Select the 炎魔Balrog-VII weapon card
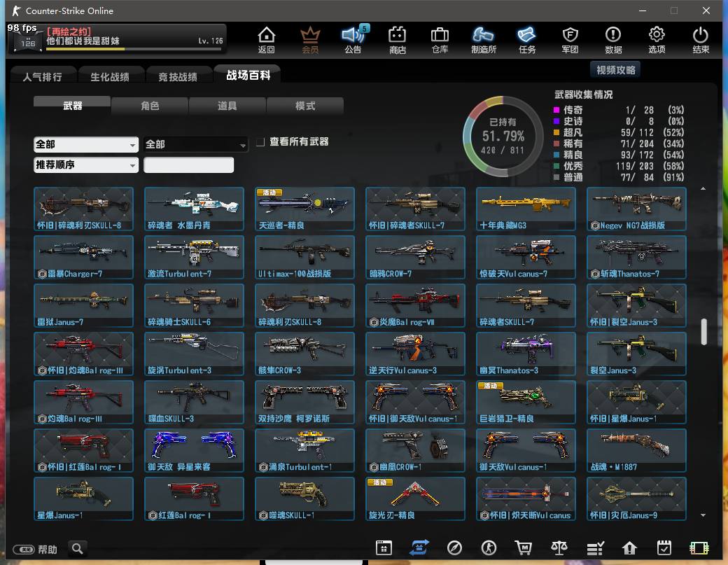Screen dimensions: 728x565 (x=415, y=305)
